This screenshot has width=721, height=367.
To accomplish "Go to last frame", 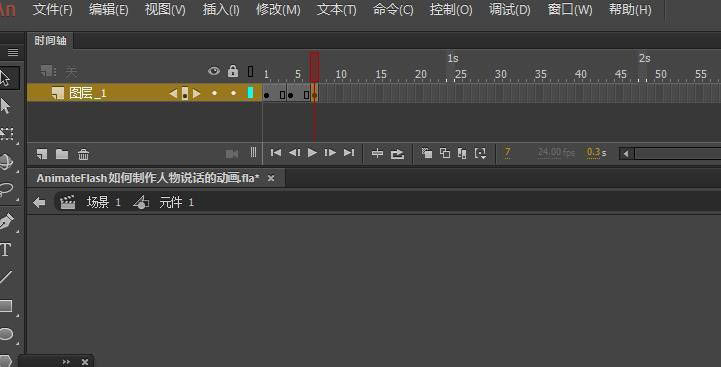I will 349,153.
